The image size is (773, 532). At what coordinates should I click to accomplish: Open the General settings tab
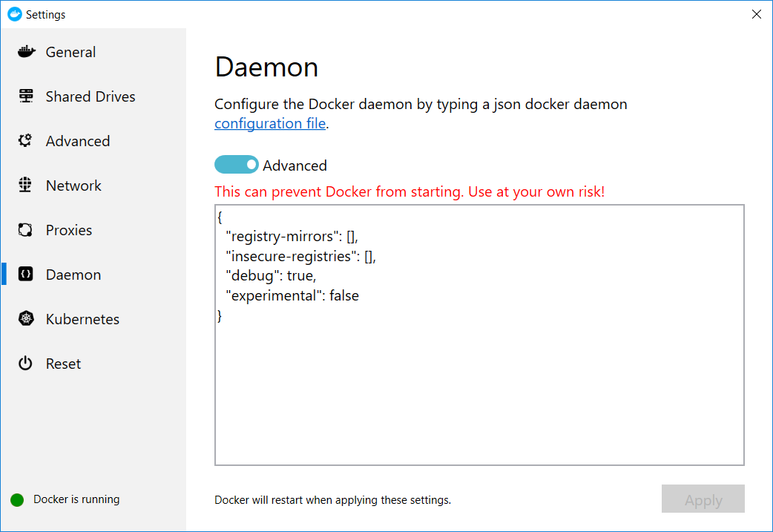[x=70, y=51]
